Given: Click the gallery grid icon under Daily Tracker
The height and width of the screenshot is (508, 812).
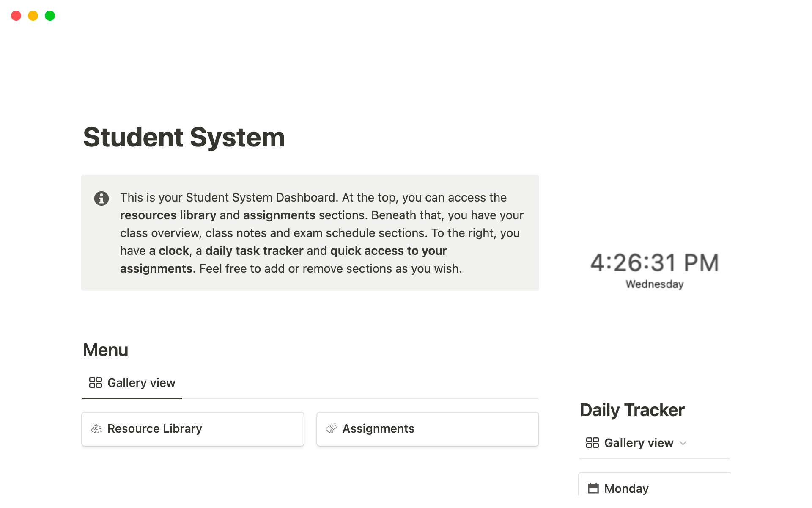Looking at the screenshot, I should [593, 443].
